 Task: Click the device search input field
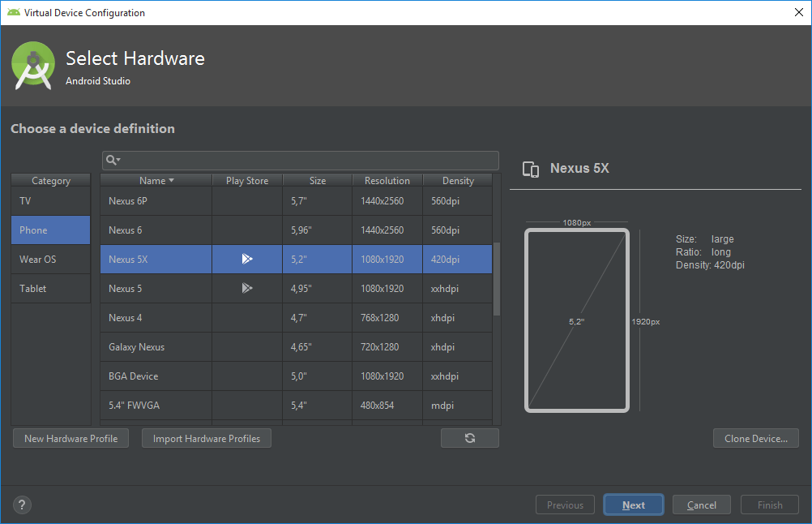click(300, 160)
